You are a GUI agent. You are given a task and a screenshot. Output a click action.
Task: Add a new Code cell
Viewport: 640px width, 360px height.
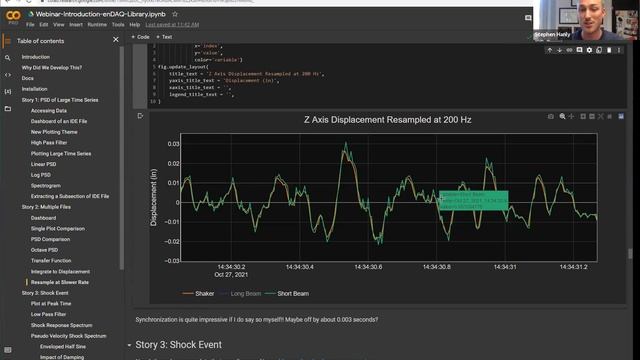point(140,37)
